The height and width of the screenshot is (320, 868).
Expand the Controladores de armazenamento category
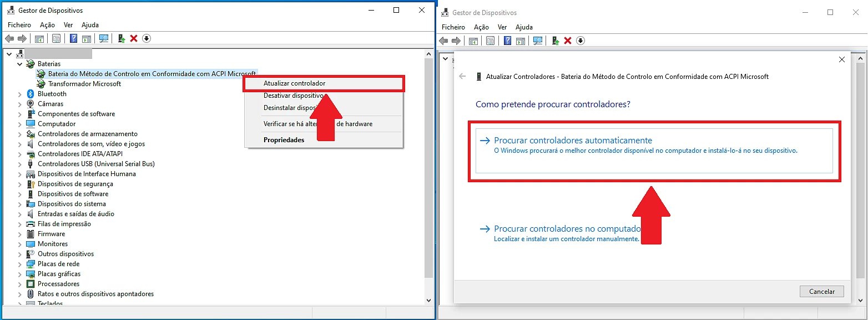click(20, 134)
